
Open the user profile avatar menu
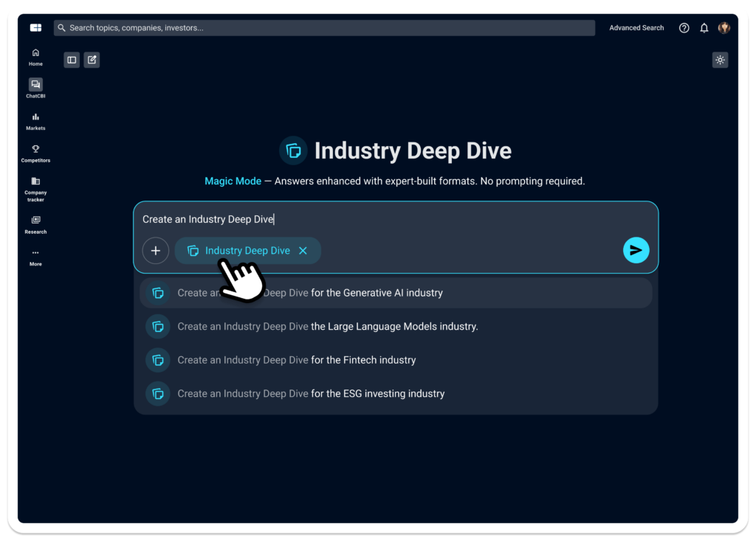[724, 28]
